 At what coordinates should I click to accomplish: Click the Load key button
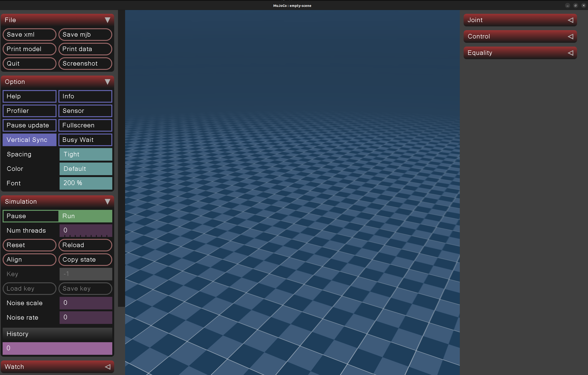(x=29, y=288)
